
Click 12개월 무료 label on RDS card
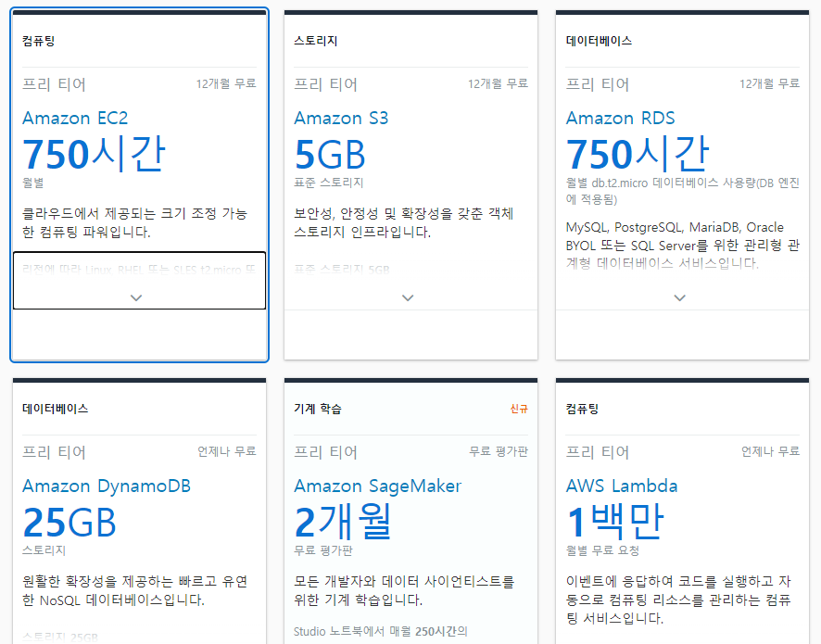click(770, 83)
